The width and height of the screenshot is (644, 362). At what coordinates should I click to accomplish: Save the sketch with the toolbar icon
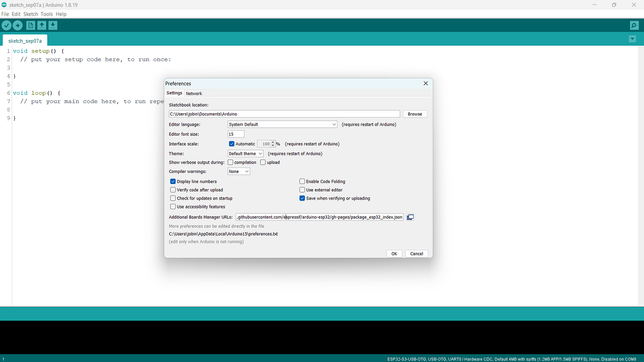point(52,25)
